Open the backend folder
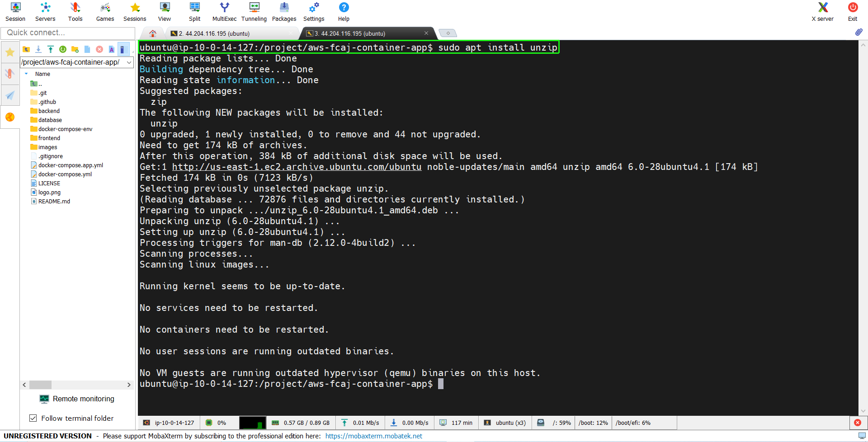The width and height of the screenshot is (868, 442). pos(45,111)
